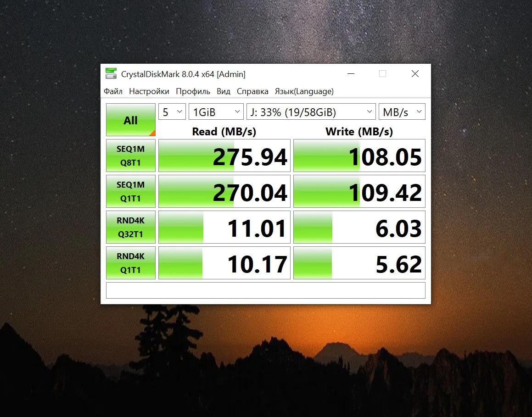Click the empty comment field at bottom
Image resolution: width=532 pixels, height=417 pixels.
click(x=266, y=290)
